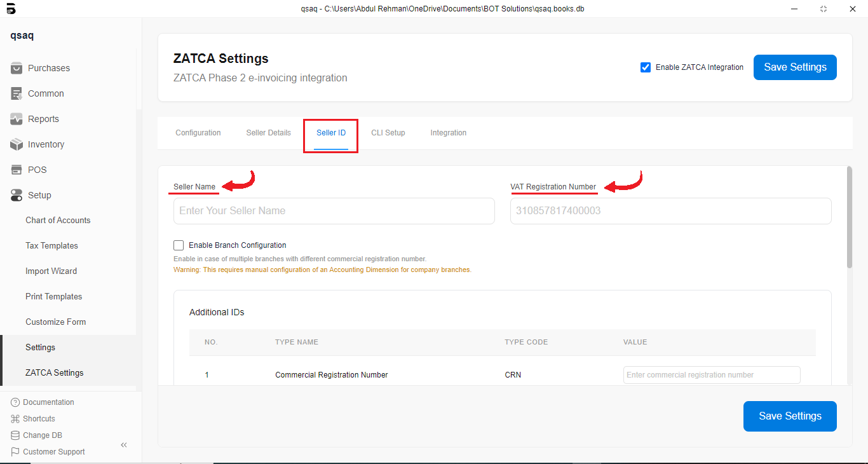868x464 pixels.
Task: Click the Purchases icon in sidebar
Action: pyautogui.click(x=17, y=68)
